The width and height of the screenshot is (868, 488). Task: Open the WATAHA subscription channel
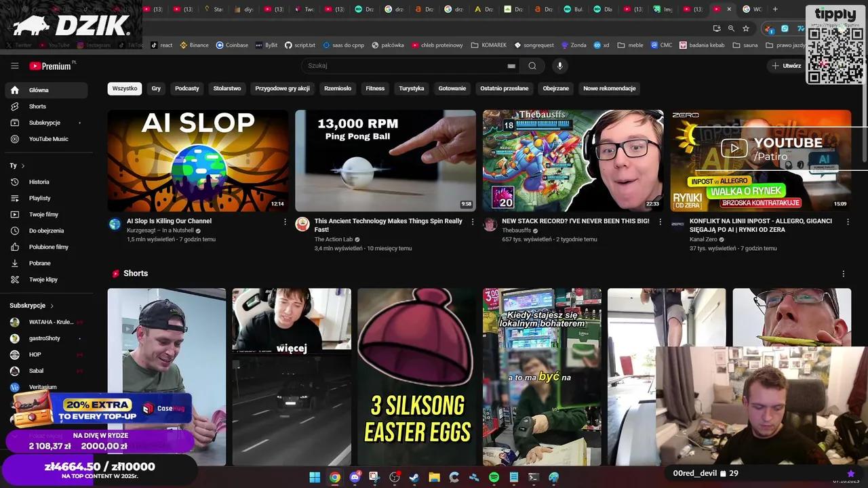46,322
